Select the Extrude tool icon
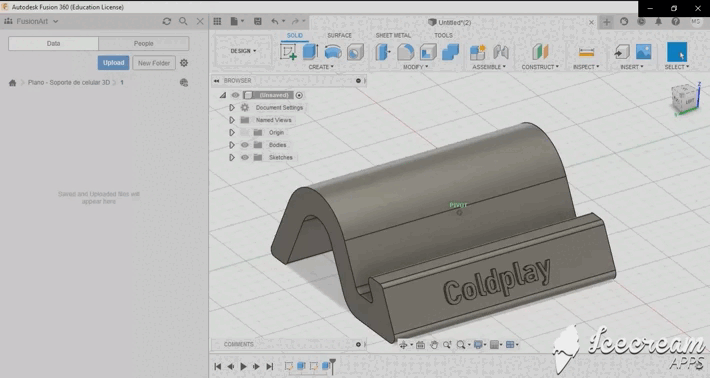The height and width of the screenshot is (378, 710). click(310, 52)
